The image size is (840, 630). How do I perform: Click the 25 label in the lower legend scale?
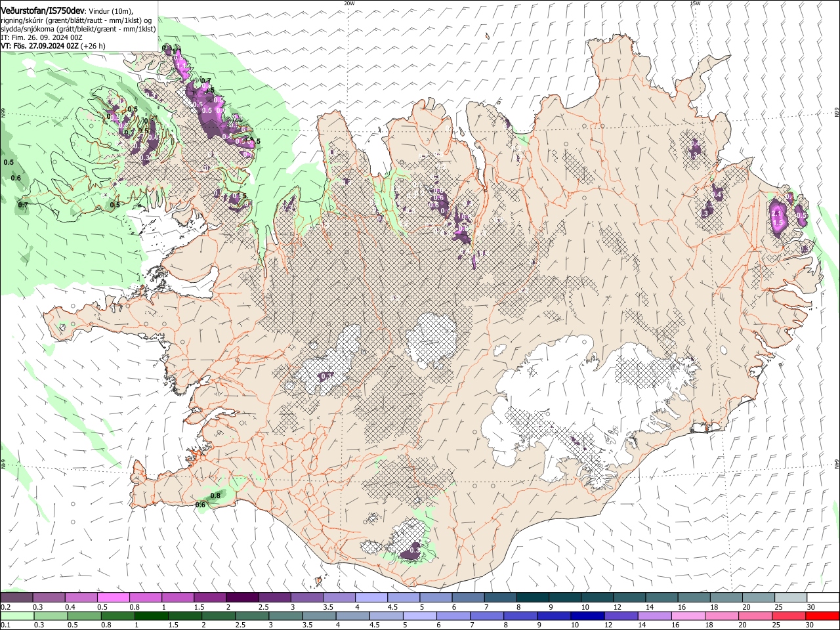(x=776, y=625)
